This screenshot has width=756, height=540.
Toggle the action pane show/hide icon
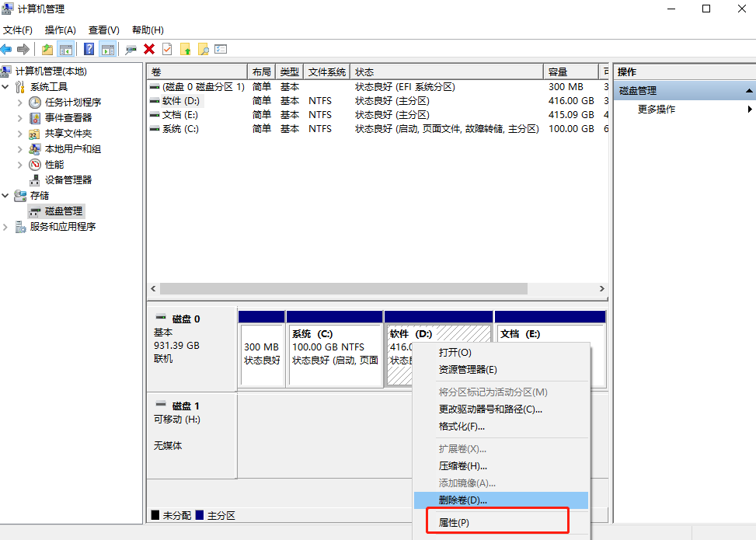pyautogui.click(x=107, y=49)
